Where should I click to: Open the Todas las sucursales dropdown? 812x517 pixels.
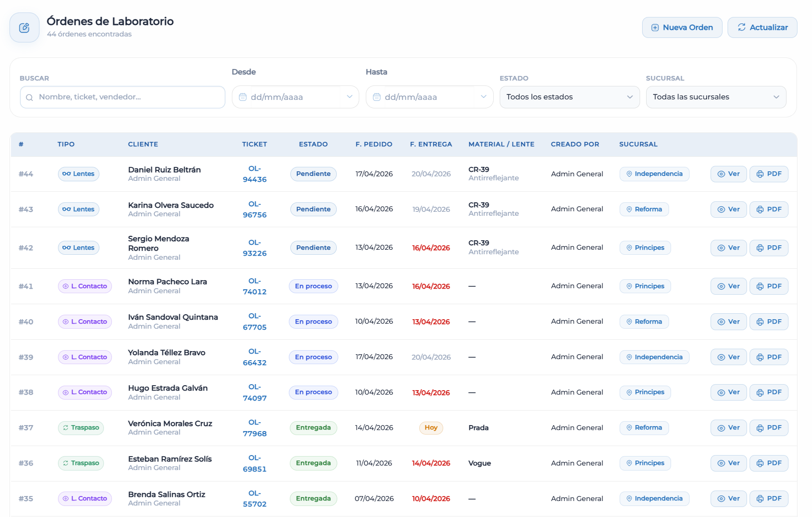[716, 97]
